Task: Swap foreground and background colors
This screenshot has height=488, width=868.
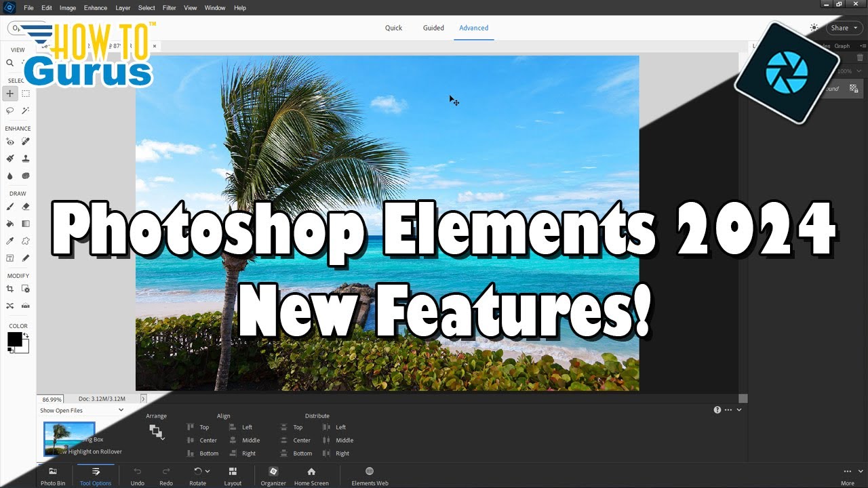Action: (x=26, y=335)
